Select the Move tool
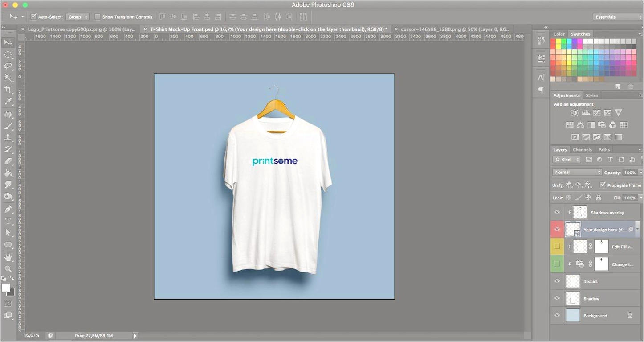The height and width of the screenshot is (342, 644). click(8, 42)
